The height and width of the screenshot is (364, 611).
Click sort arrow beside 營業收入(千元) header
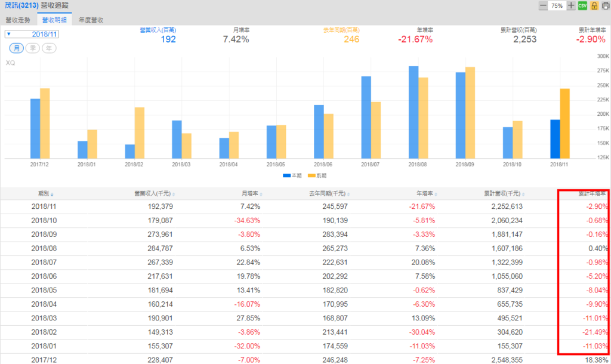(174, 194)
